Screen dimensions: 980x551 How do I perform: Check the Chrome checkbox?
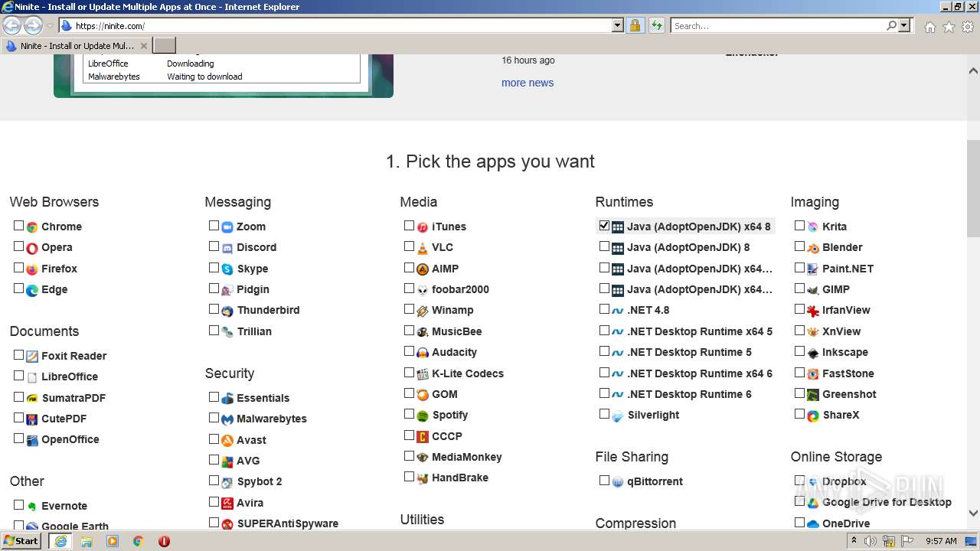click(x=18, y=226)
